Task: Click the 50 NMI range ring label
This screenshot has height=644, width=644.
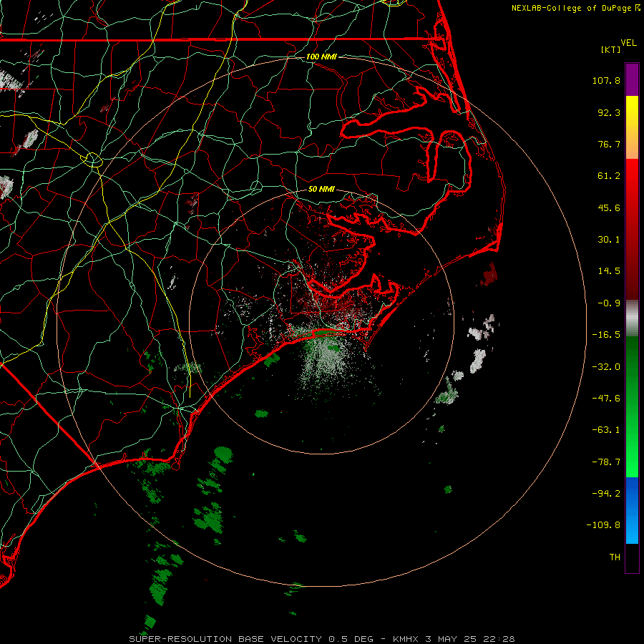Action: [321, 189]
